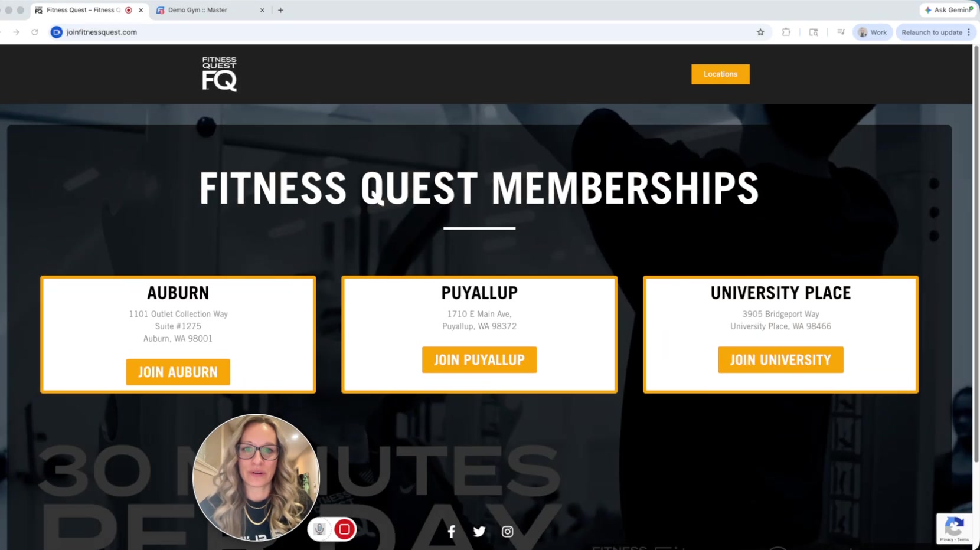This screenshot has width=980, height=550.
Task: Open a new browser tab
Action: click(x=280, y=10)
